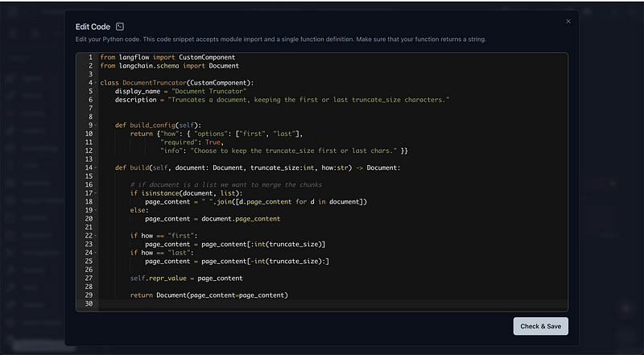The width and height of the screenshot is (644, 355).
Task: Fold the else block on line 19
Action: point(96,210)
